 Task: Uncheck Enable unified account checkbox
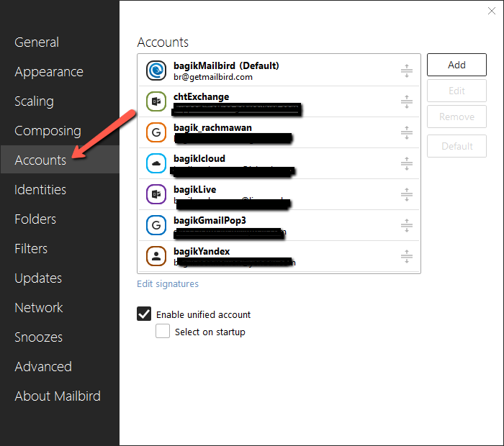pyautogui.click(x=144, y=314)
